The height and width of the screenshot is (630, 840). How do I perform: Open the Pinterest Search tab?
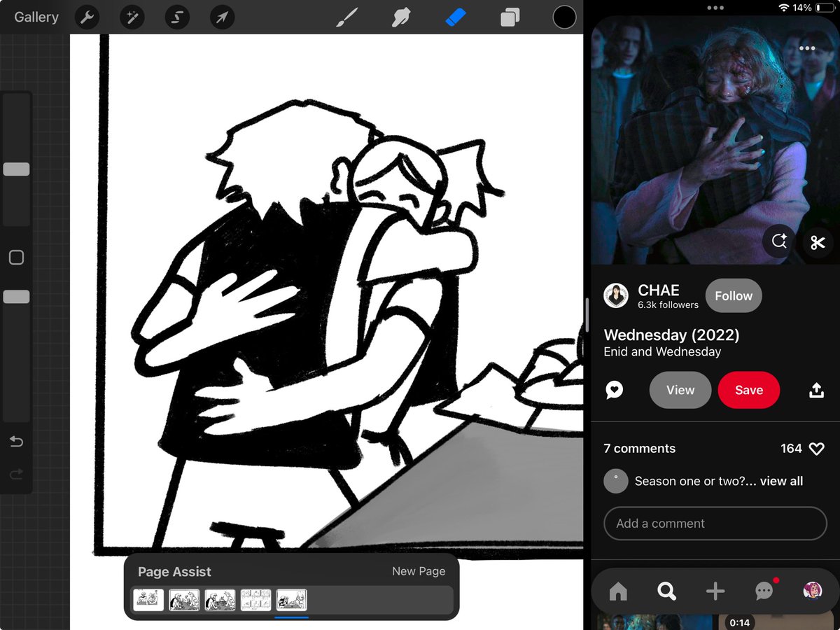(x=667, y=592)
